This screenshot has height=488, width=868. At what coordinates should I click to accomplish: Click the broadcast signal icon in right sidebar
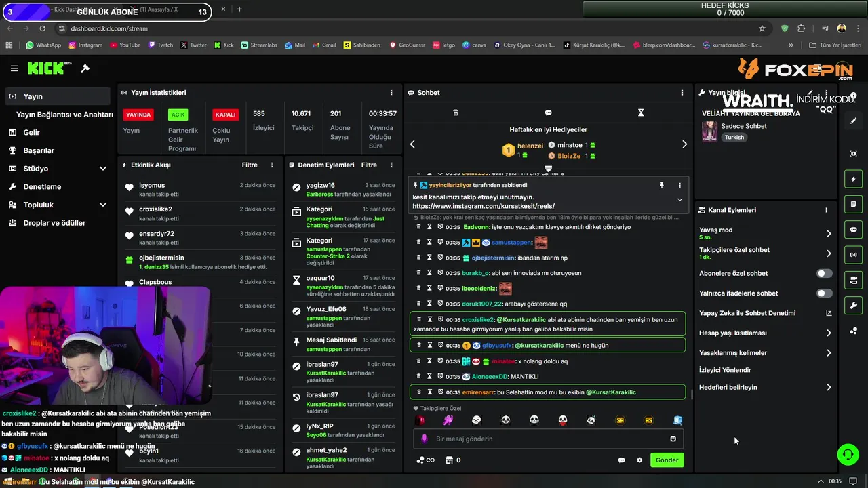pos(854,255)
